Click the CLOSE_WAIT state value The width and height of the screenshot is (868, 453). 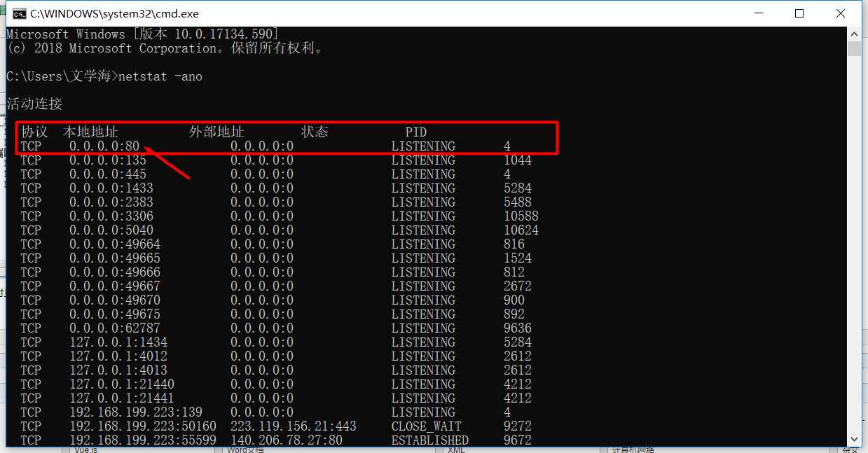[427, 426]
